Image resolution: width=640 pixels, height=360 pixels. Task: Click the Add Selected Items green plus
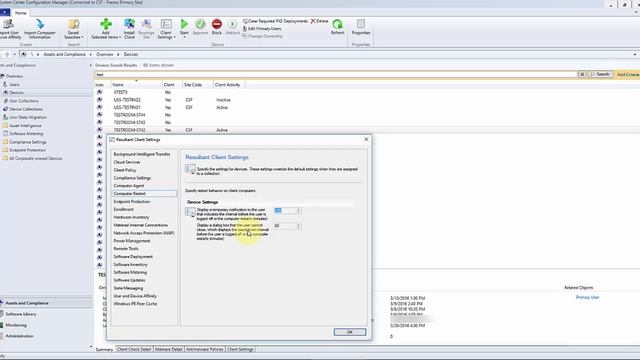pyautogui.click(x=106, y=29)
